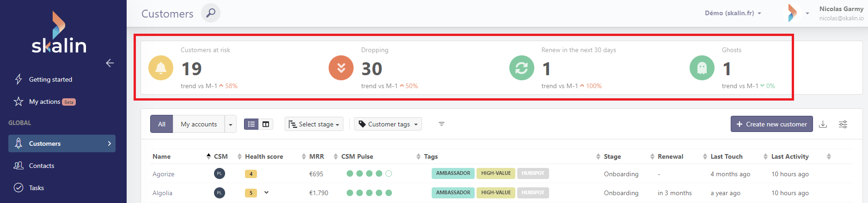Collapse the sidebar with the left arrow
Viewport: 868px width, 203px height.
110,63
